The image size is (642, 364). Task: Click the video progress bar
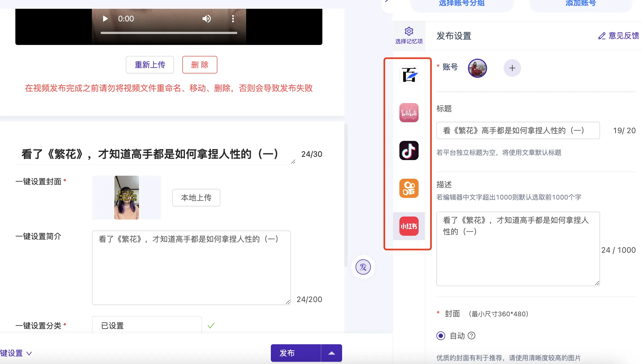[x=169, y=33]
